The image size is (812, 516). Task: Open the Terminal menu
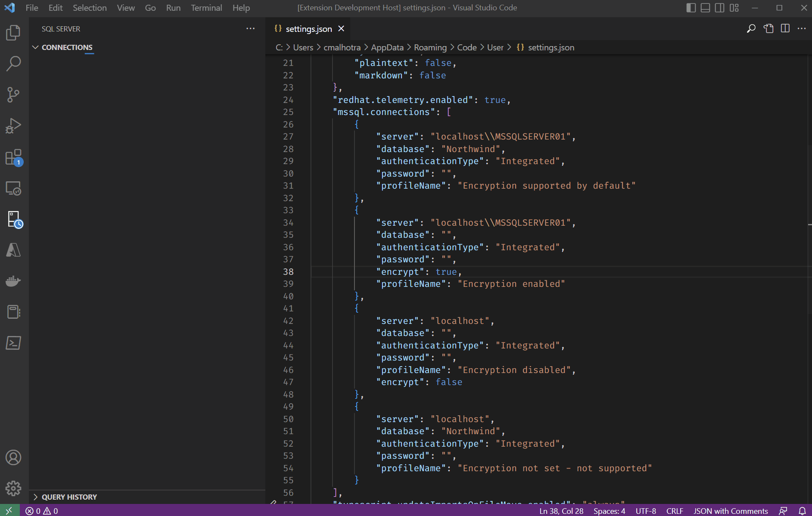click(x=206, y=8)
